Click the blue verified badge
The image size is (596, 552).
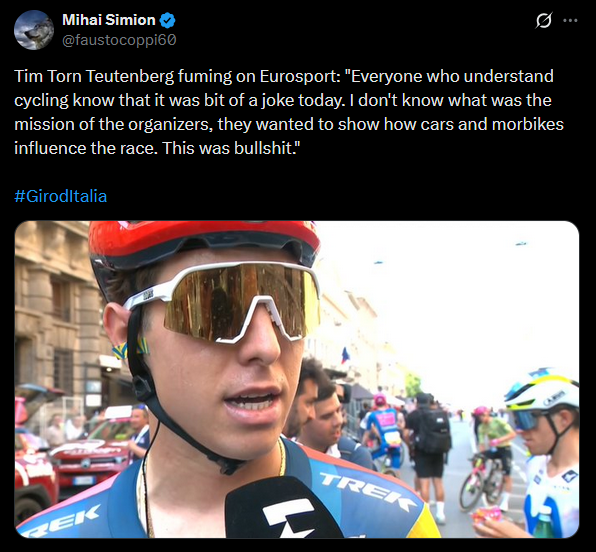click(167, 21)
